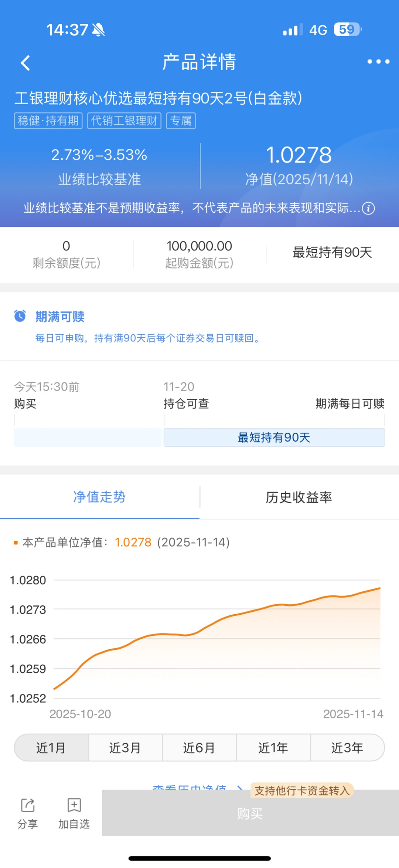Viewport: 399px width, 868px height.
Task: Tap the 产品详情 page title
Action: (x=199, y=62)
